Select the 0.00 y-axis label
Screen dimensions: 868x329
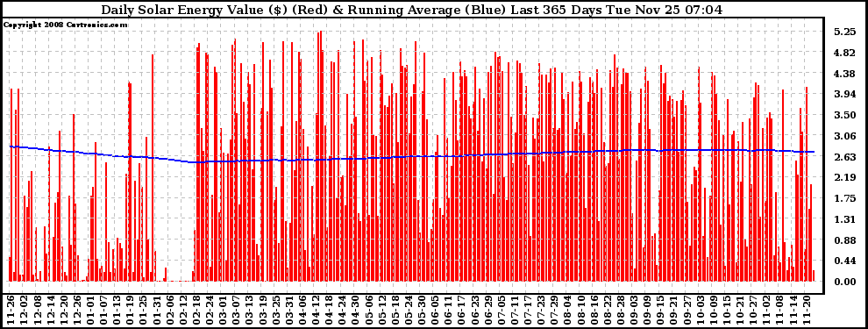(844, 282)
